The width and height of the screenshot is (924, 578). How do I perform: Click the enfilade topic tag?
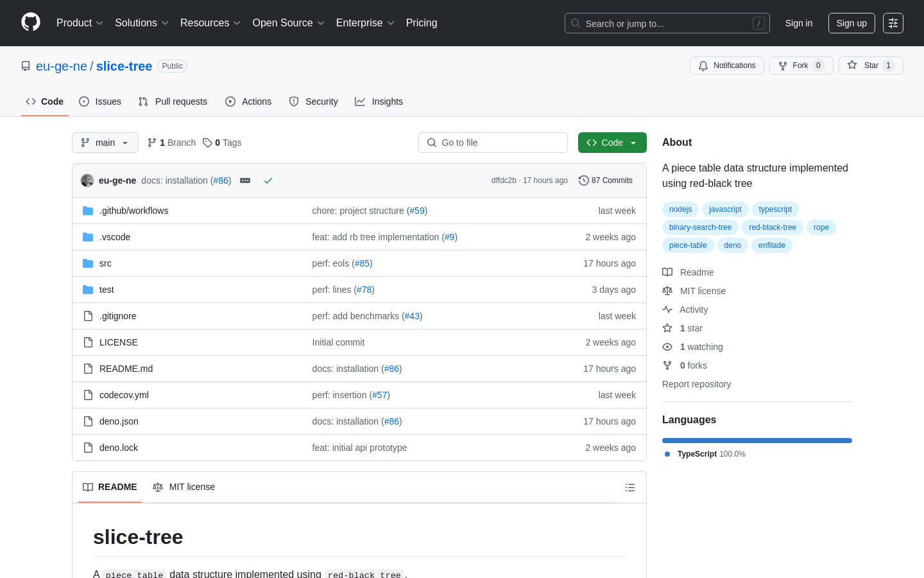click(772, 245)
